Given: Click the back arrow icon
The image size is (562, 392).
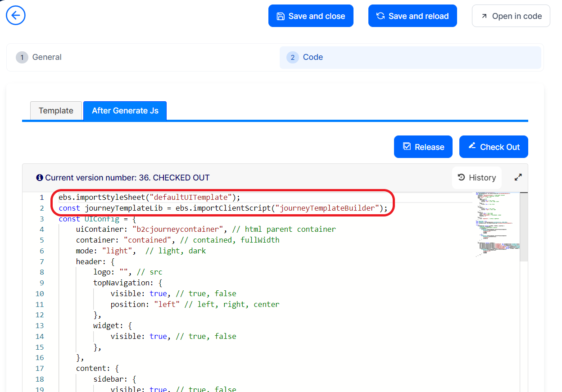Looking at the screenshot, I should [16, 16].
